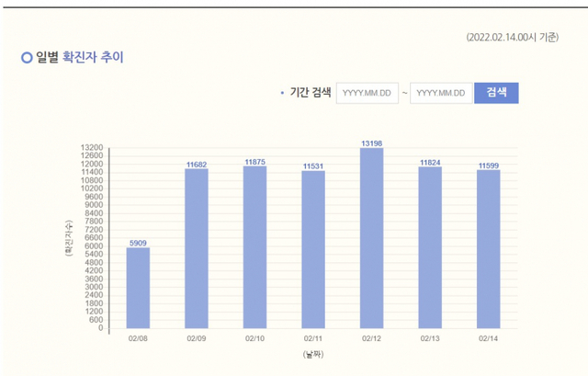The width and height of the screenshot is (588, 376).
Task: Click the 13198 value label
Action: 372,142
